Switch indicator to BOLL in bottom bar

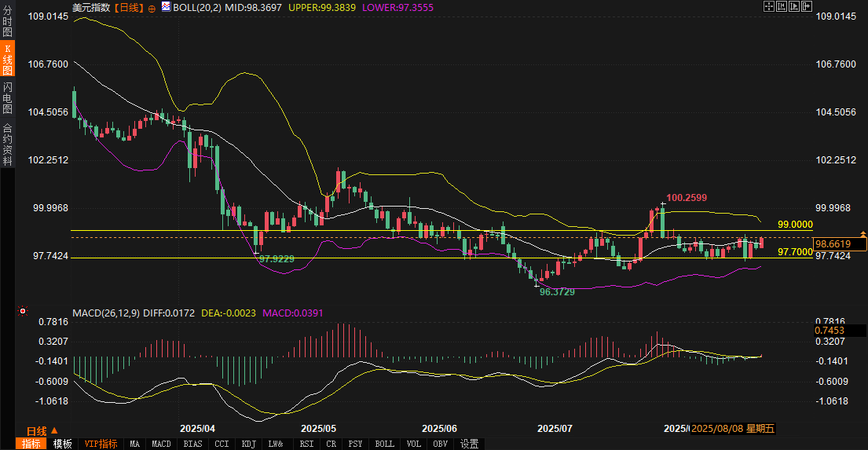click(x=384, y=444)
